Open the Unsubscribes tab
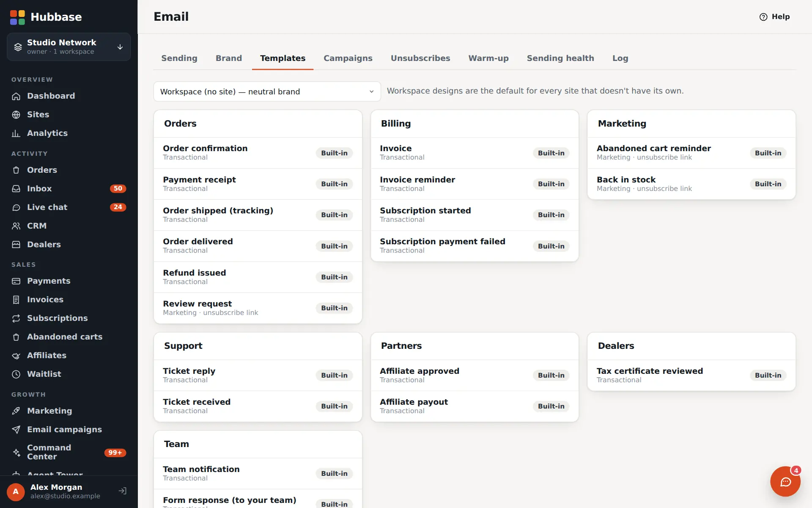Screen dimensions: 812x508 [420, 58]
